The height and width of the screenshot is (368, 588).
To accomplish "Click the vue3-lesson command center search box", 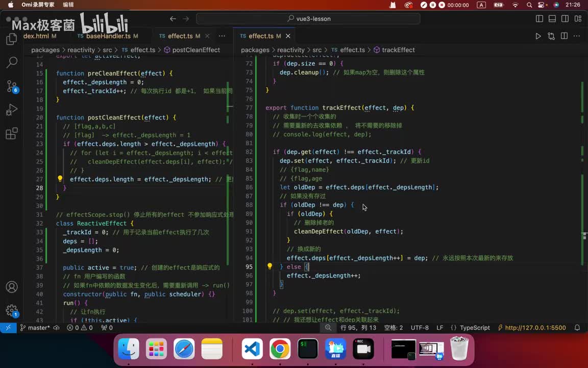I will tap(308, 19).
